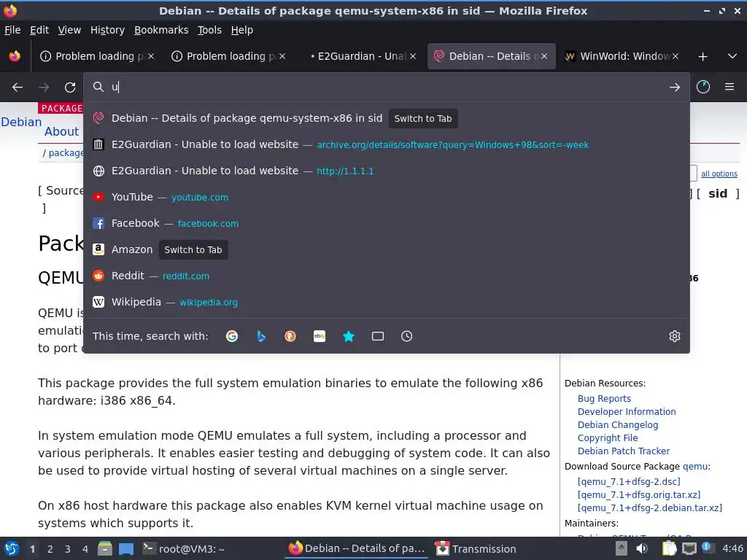
Task: Open the View menu
Action: click(x=69, y=30)
